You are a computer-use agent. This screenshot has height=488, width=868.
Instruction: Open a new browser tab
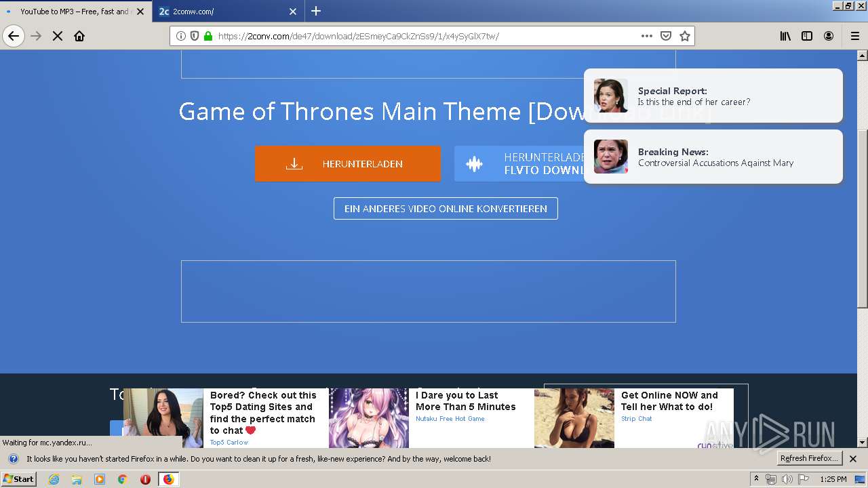pos(316,11)
